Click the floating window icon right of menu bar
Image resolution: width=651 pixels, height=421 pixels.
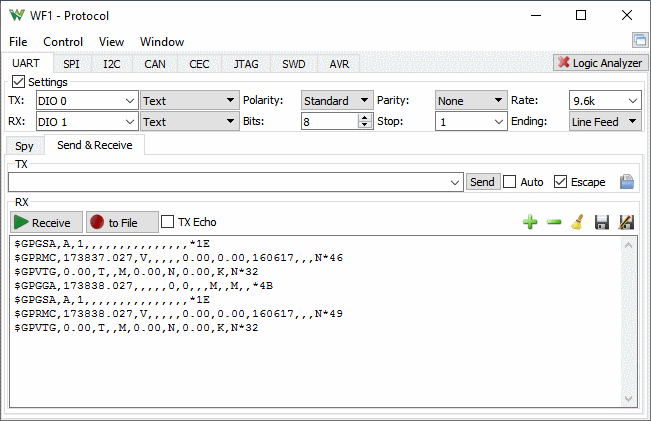pyautogui.click(x=640, y=41)
